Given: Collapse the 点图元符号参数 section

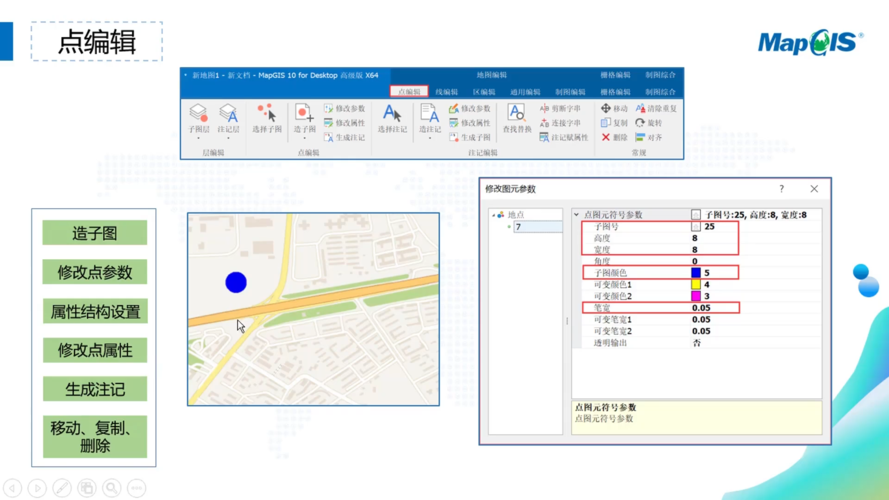Looking at the screenshot, I should (x=577, y=215).
